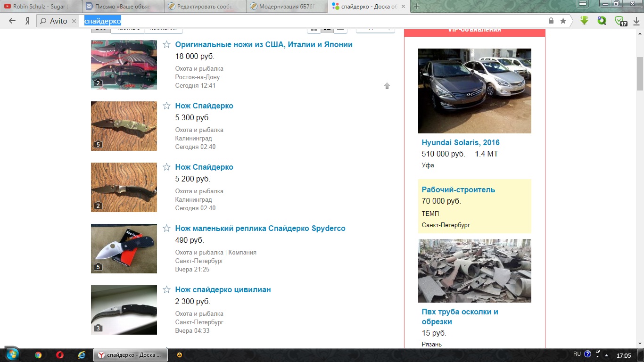
Task: Switch input language via RU indicator
Action: 577,354
